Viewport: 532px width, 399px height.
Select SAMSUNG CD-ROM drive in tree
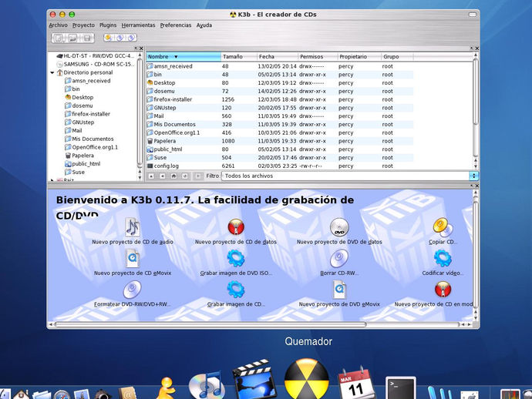[96, 64]
